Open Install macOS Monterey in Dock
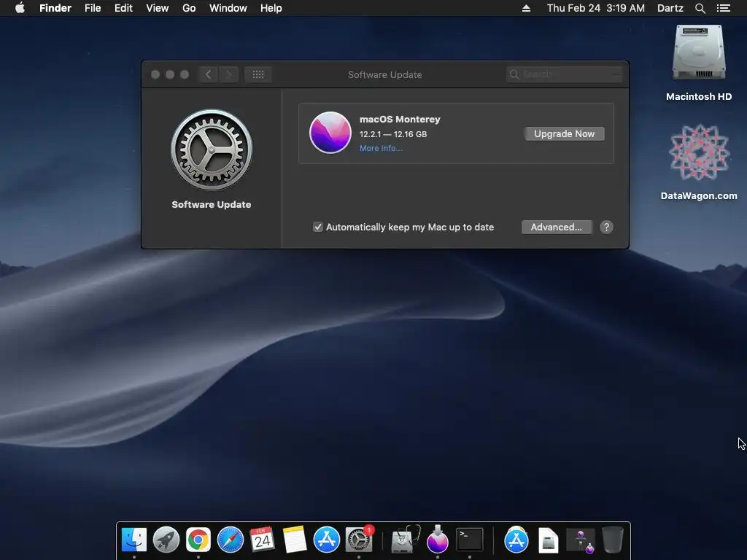 (438, 540)
